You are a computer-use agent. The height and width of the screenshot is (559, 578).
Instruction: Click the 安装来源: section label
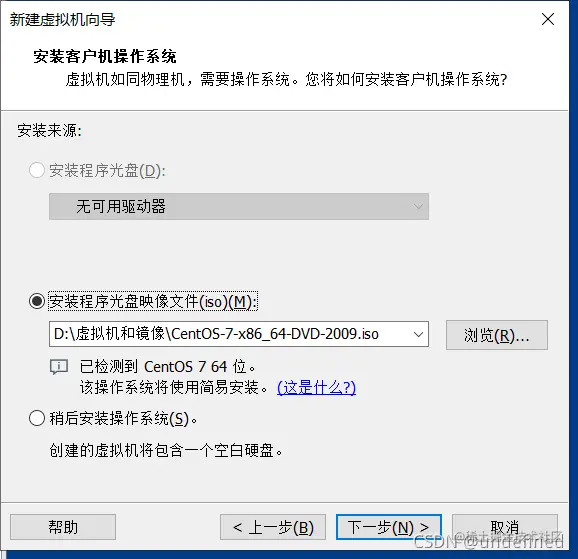[49, 131]
